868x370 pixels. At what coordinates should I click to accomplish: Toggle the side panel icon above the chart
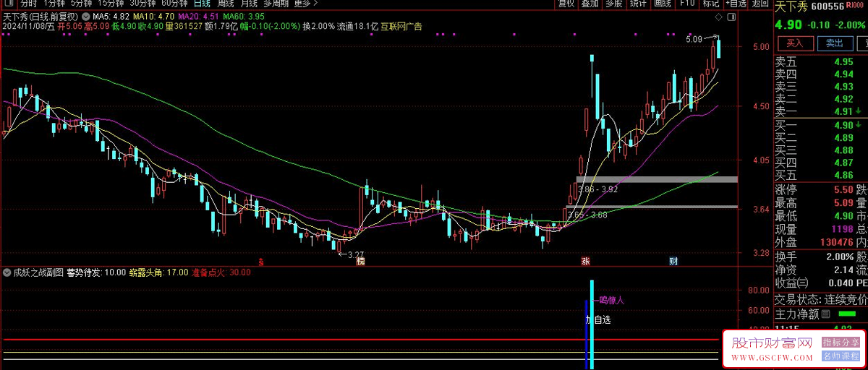point(731,16)
